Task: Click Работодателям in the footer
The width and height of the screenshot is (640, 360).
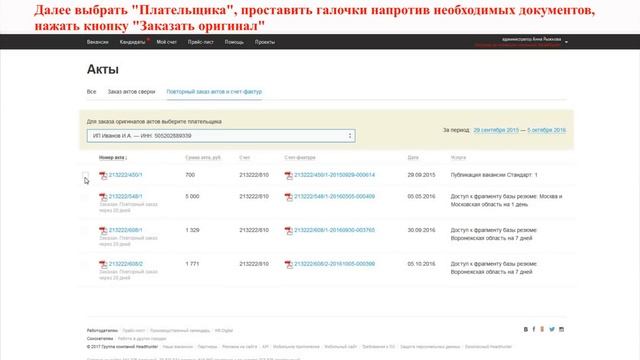Action: (x=102, y=331)
